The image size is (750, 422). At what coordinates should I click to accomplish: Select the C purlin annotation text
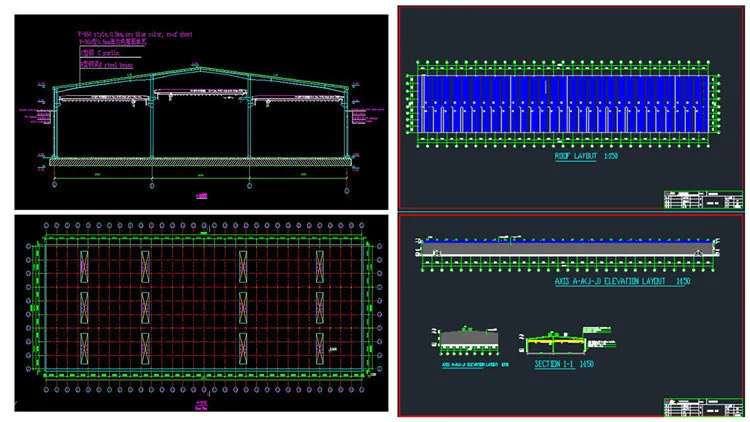click(99, 51)
